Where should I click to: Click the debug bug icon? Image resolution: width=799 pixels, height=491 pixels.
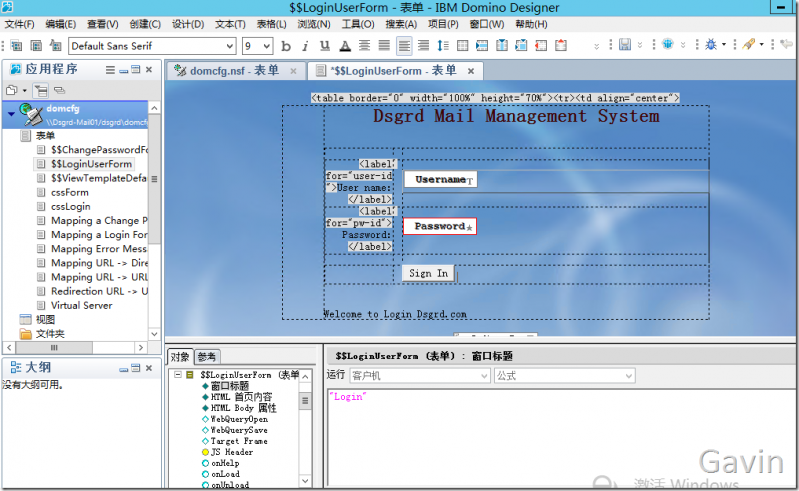coord(710,45)
